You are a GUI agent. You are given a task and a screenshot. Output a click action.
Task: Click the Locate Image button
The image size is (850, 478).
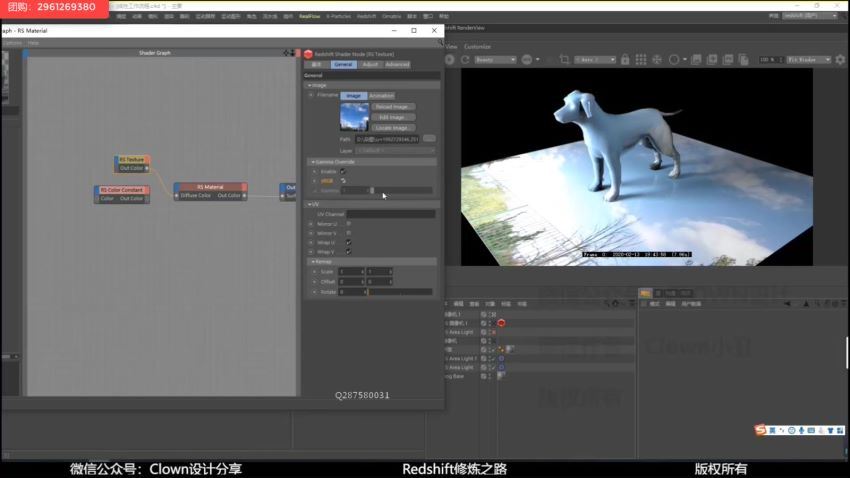391,128
